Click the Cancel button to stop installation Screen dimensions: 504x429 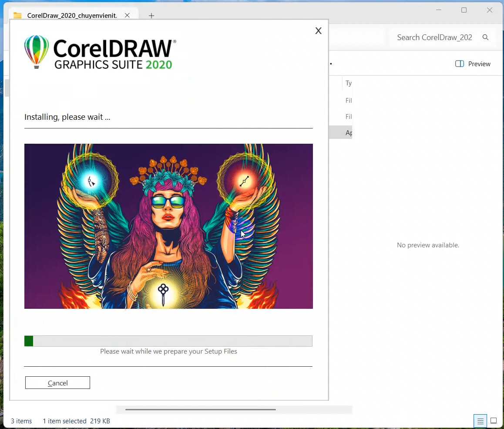(x=57, y=382)
